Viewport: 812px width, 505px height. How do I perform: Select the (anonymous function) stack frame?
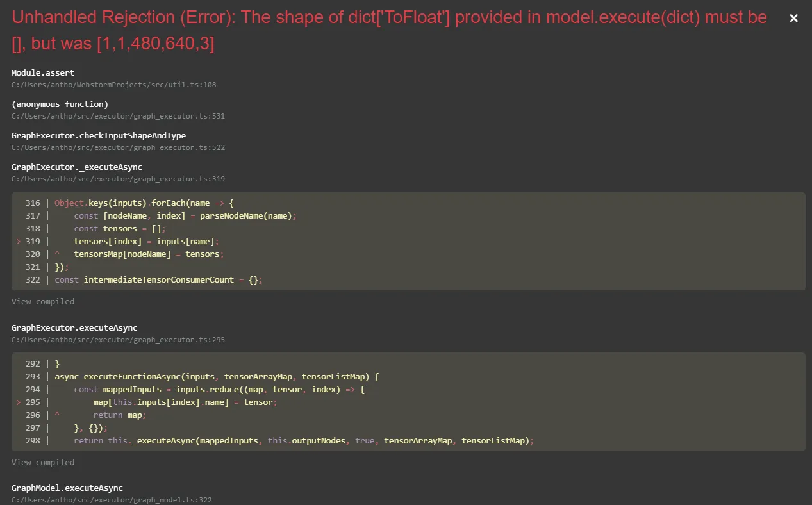coord(60,104)
